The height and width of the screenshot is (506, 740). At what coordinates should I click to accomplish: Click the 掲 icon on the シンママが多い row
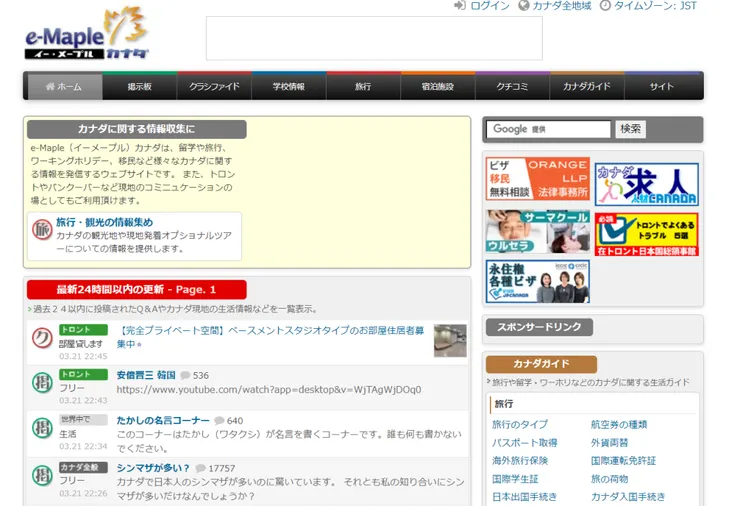(42, 475)
